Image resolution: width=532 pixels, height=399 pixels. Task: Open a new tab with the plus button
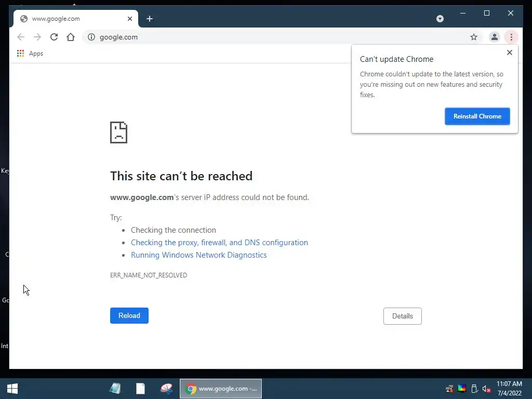pos(150,19)
